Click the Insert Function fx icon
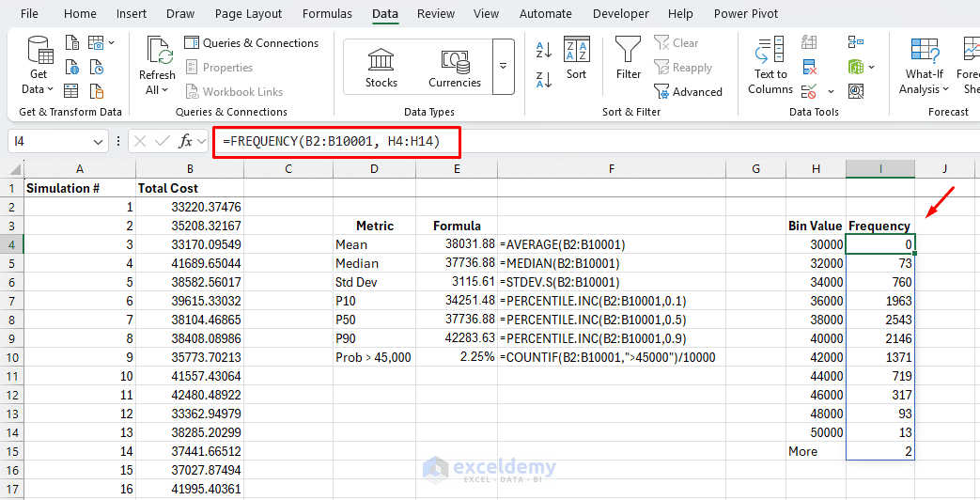The image size is (980, 500). [185, 141]
